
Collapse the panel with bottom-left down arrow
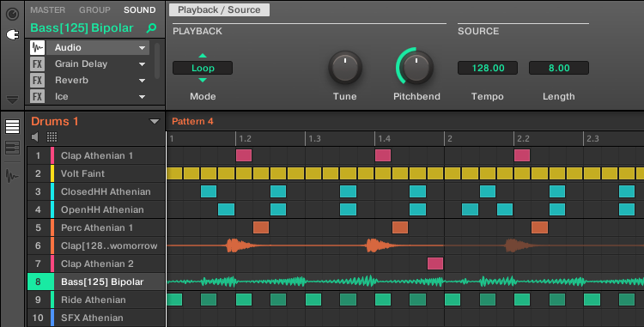click(12, 100)
